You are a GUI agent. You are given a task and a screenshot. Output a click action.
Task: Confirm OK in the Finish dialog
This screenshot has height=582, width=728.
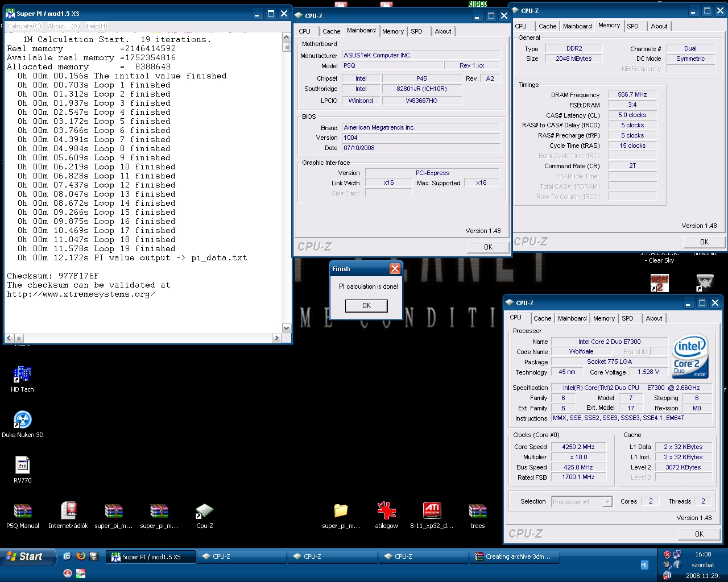pyautogui.click(x=366, y=306)
